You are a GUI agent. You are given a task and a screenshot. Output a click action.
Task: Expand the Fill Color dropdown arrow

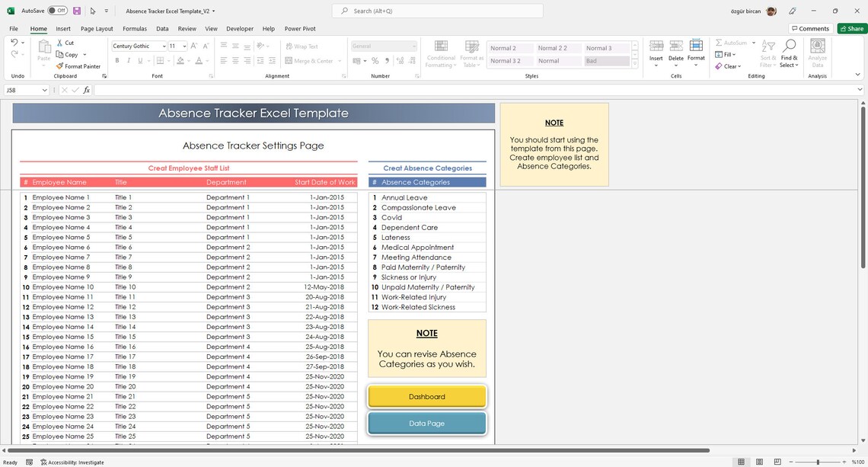click(x=189, y=61)
